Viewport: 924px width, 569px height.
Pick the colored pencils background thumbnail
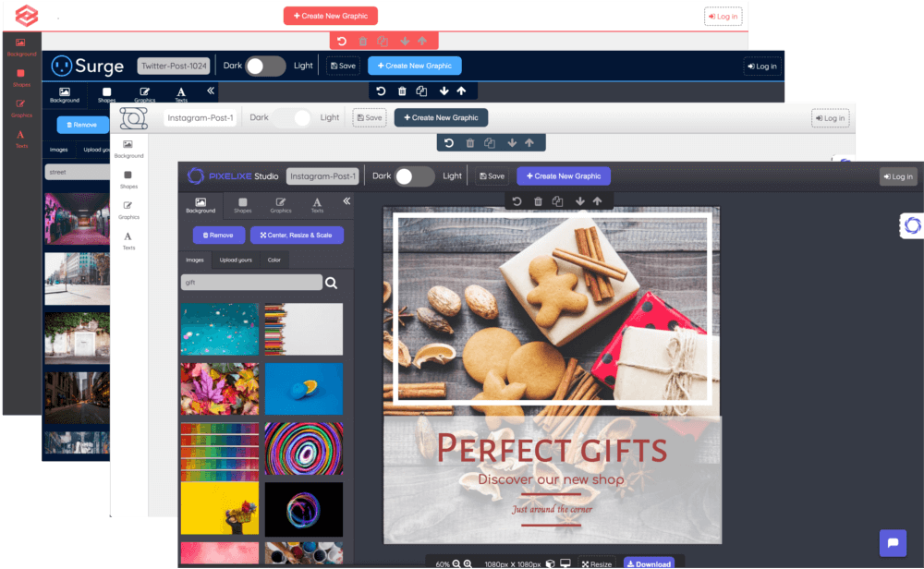tap(303, 329)
